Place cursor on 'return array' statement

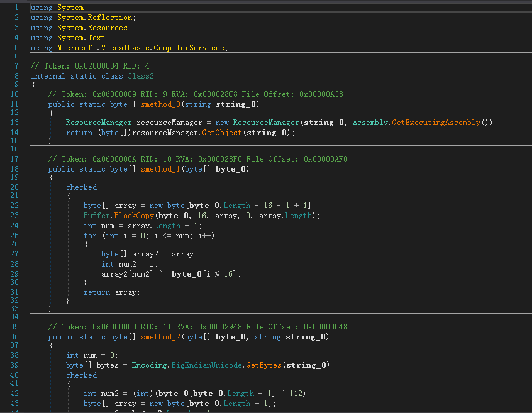pos(112,292)
